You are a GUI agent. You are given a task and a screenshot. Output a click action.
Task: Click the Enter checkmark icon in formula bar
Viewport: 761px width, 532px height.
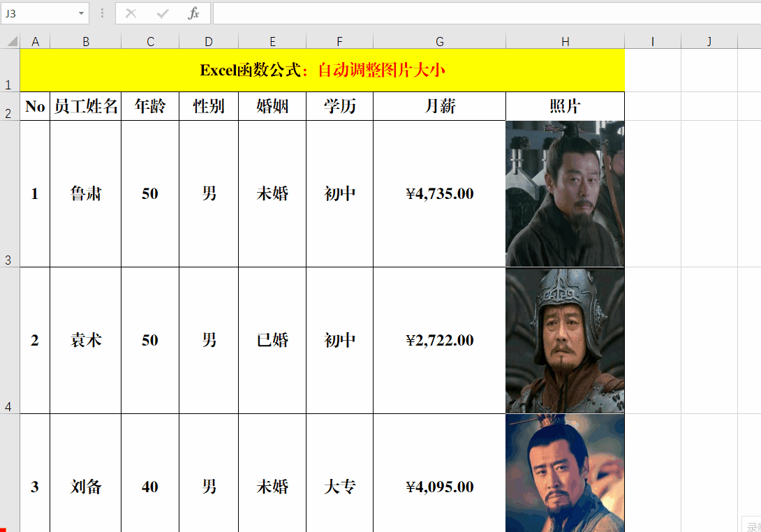tap(163, 13)
